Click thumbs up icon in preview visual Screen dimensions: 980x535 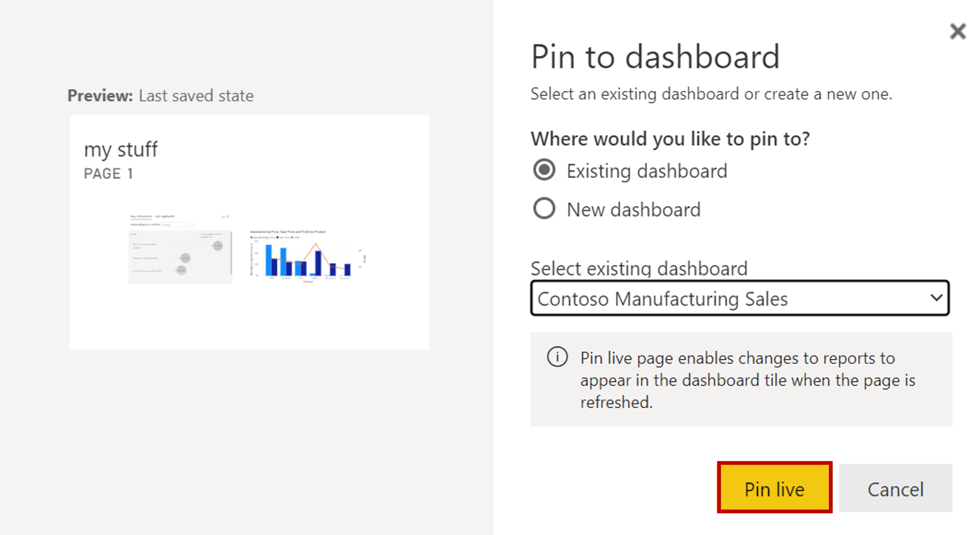tap(223, 216)
